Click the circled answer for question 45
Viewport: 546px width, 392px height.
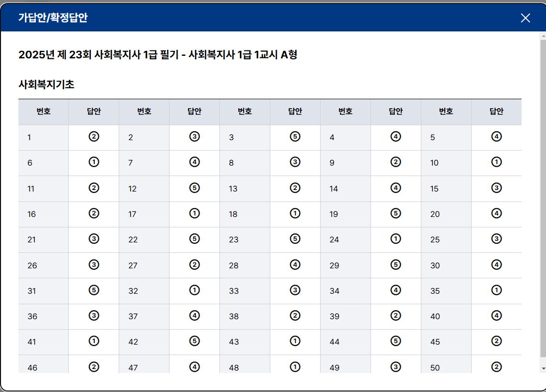pos(496,341)
